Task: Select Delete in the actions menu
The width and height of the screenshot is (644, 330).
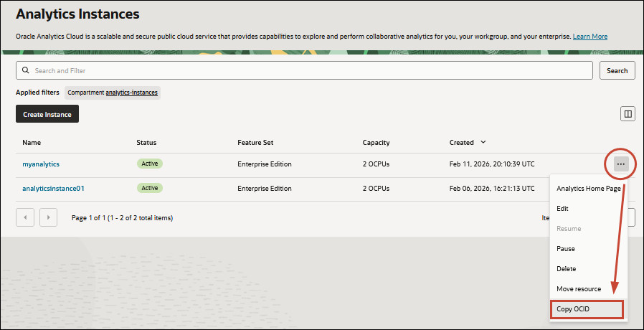Action: click(566, 268)
